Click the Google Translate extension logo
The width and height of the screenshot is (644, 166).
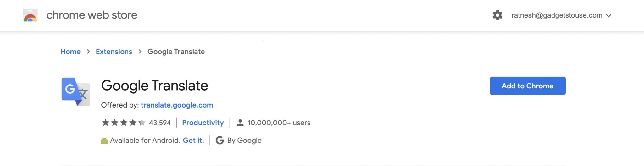(x=76, y=91)
